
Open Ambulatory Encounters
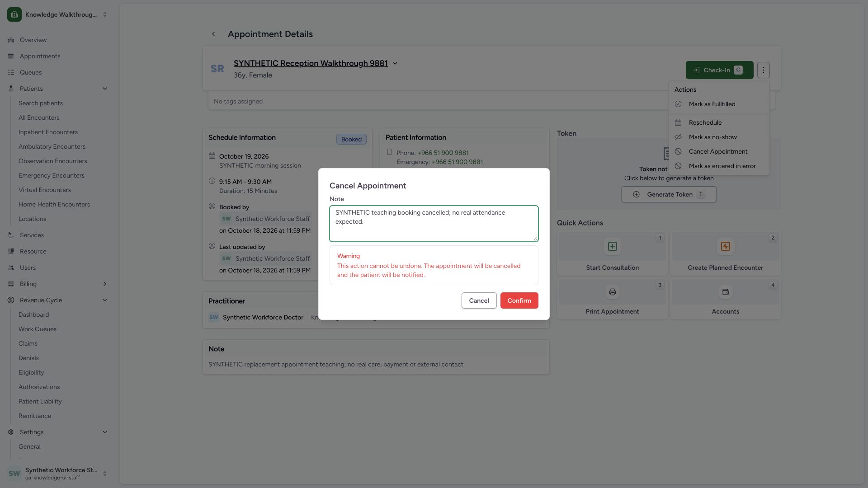(52, 146)
